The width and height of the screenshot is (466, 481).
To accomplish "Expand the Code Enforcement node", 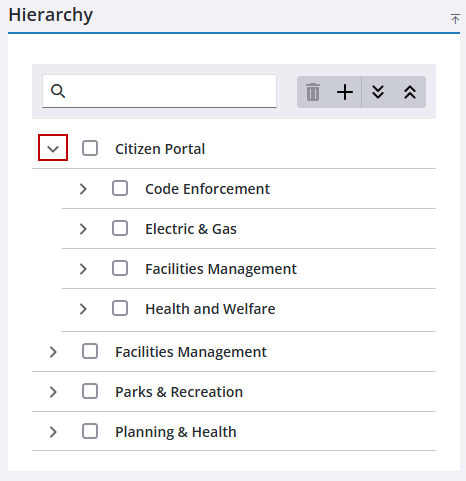I will 83,189.
